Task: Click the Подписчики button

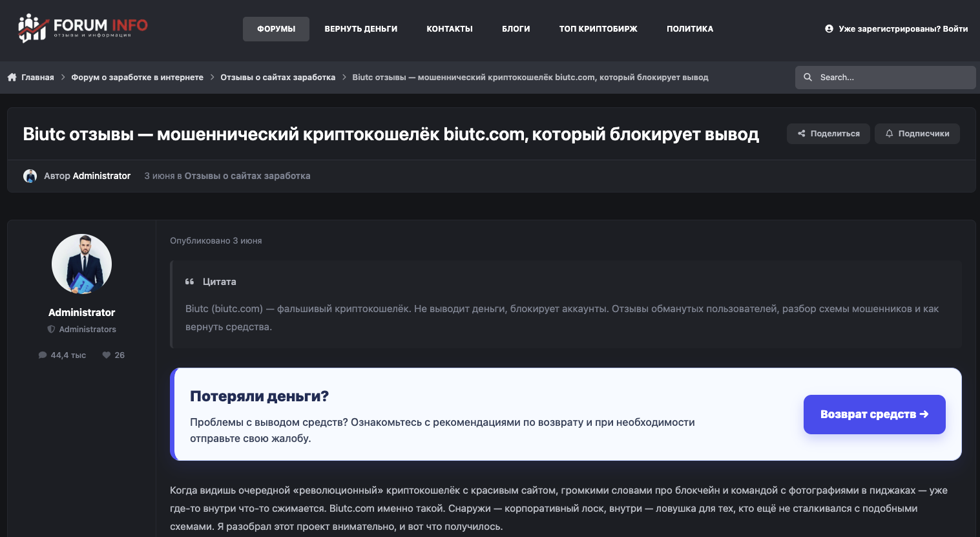Action: (917, 134)
